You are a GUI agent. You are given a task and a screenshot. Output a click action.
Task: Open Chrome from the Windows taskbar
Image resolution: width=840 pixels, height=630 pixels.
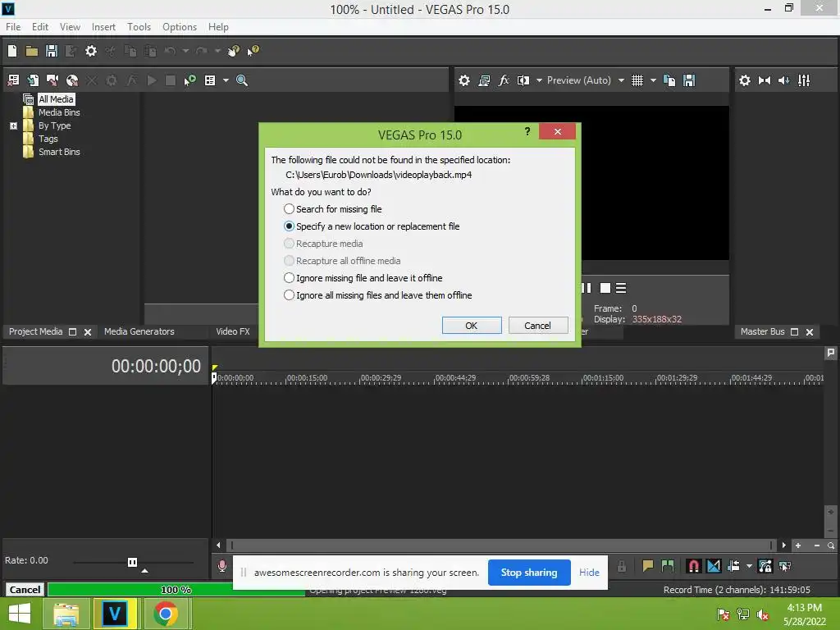(x=166, y=614)
